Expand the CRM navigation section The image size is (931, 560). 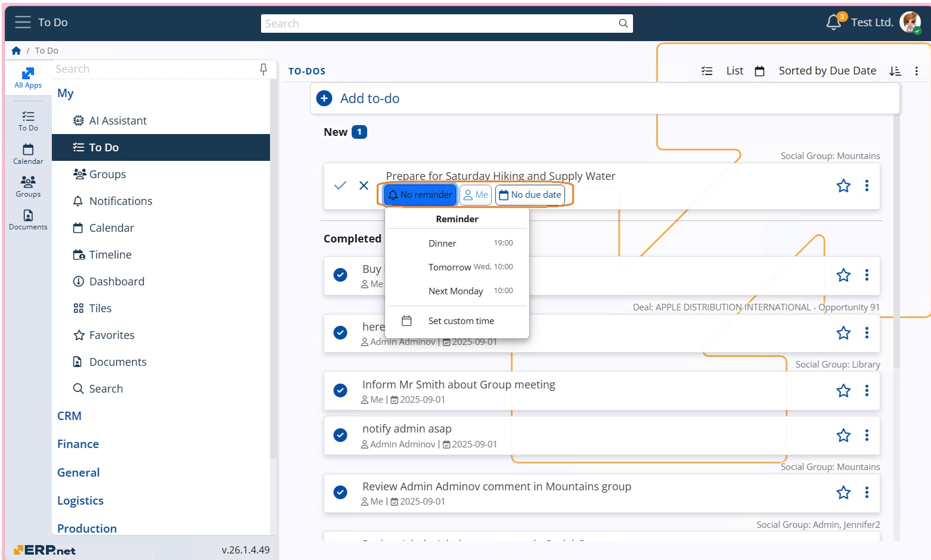69,416
